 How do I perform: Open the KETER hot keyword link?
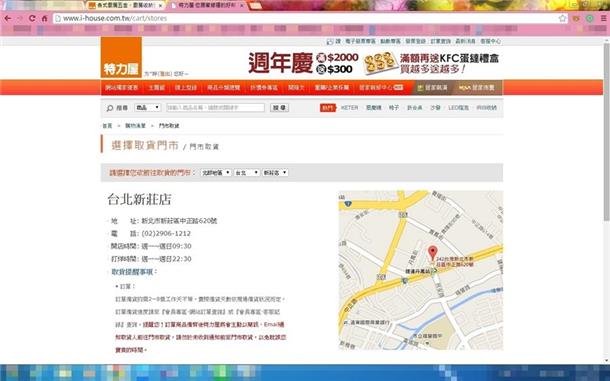(x=349, y=107)
